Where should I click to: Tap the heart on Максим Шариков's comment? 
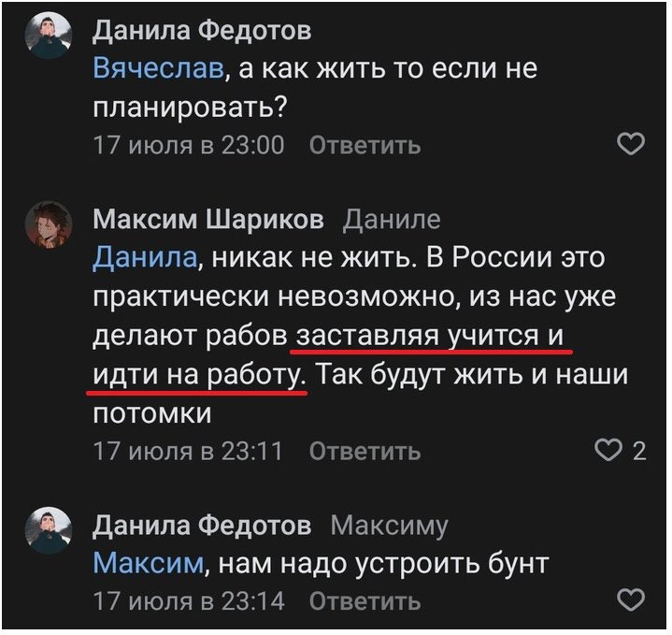[x=614, y=451]
